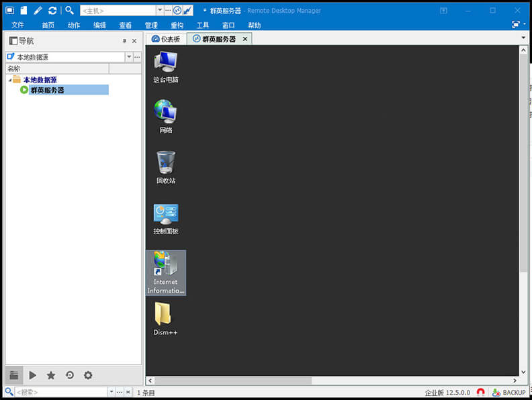Screen dimensions: 532x400
Task: Switch to the 仪表板 tab
Action: [x=166, y=39]
